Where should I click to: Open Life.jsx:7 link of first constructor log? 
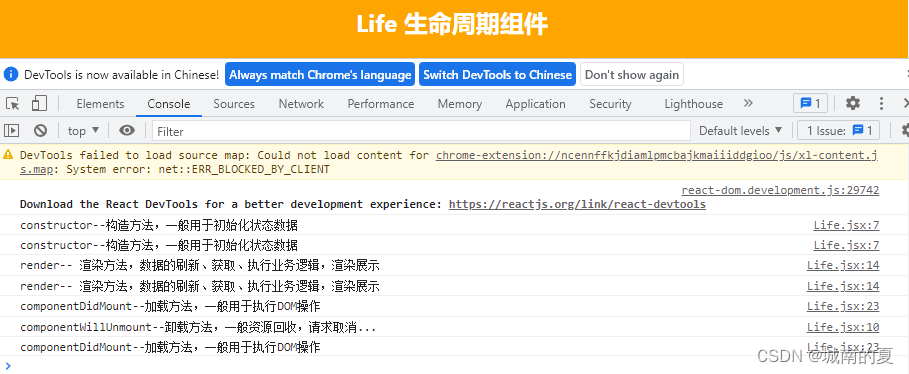click(846, 225)
